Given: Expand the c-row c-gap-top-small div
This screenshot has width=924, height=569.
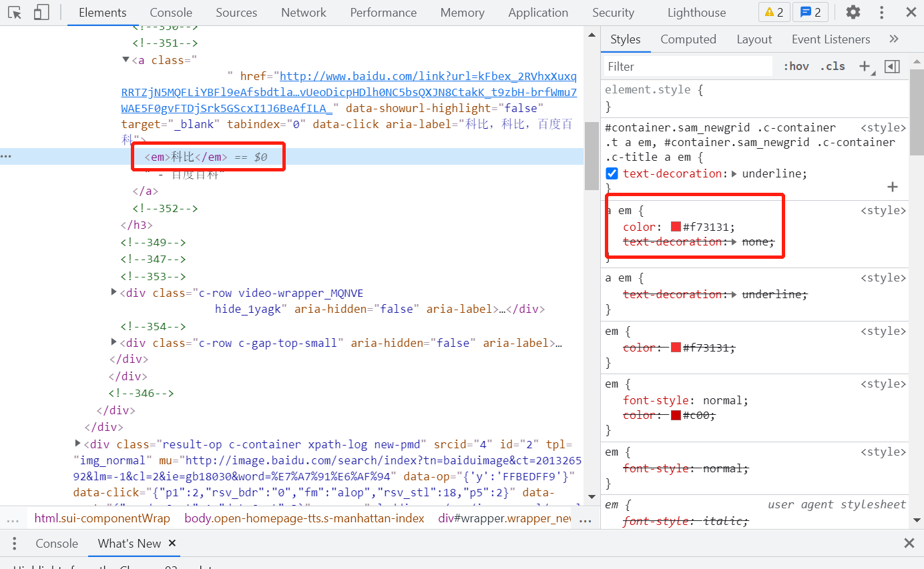Looking at the screenshot, I should 113,342.
